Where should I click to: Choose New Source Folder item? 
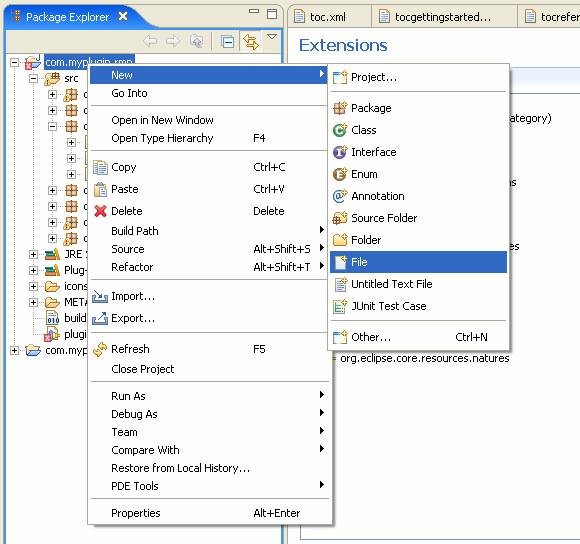pos(418,218)
